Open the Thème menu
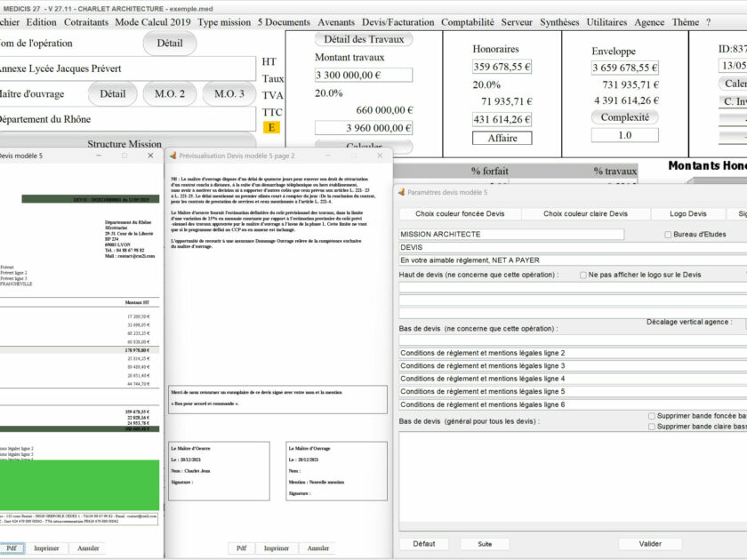The width and height of the screenshot is (747, 560). (685, 22)
